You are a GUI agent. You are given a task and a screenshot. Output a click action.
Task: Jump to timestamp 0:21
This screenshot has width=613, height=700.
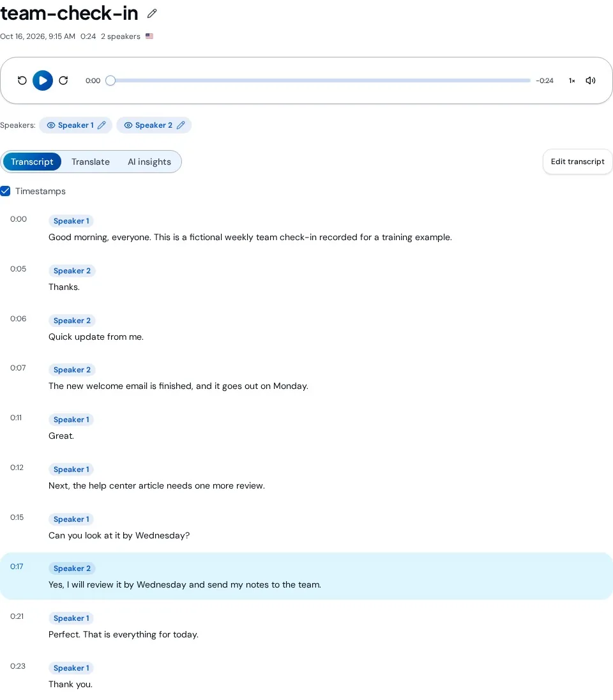coord(17,616)
